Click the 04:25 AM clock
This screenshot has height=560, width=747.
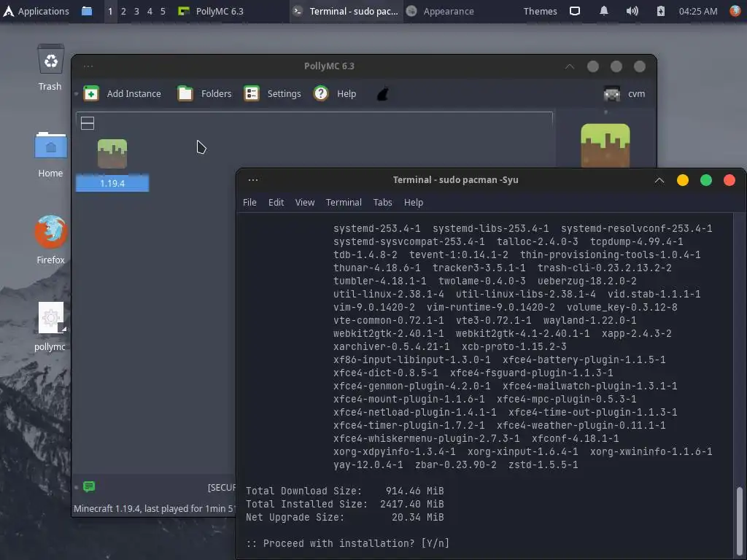click(x=698, y=11)
